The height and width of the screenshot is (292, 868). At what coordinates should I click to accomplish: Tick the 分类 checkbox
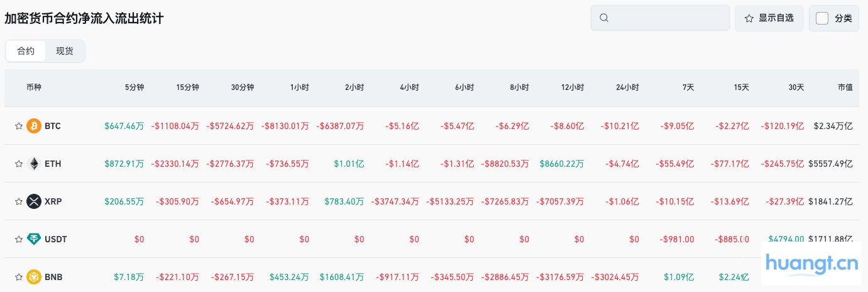pos(822,18)
